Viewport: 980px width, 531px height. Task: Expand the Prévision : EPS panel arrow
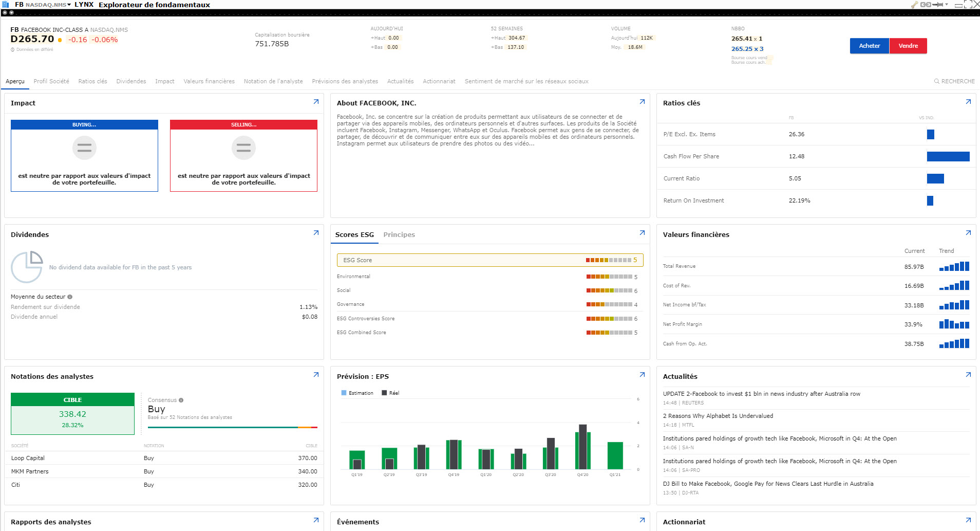(642, 375)
